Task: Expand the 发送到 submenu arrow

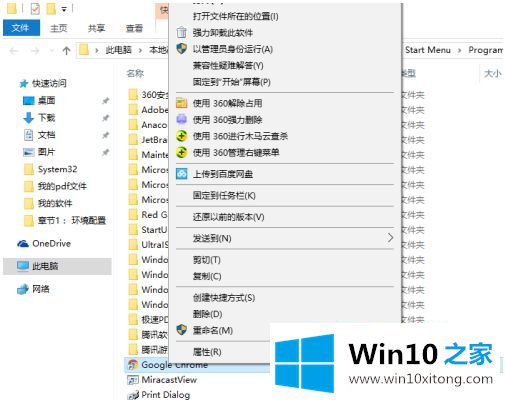Action: 390,238
